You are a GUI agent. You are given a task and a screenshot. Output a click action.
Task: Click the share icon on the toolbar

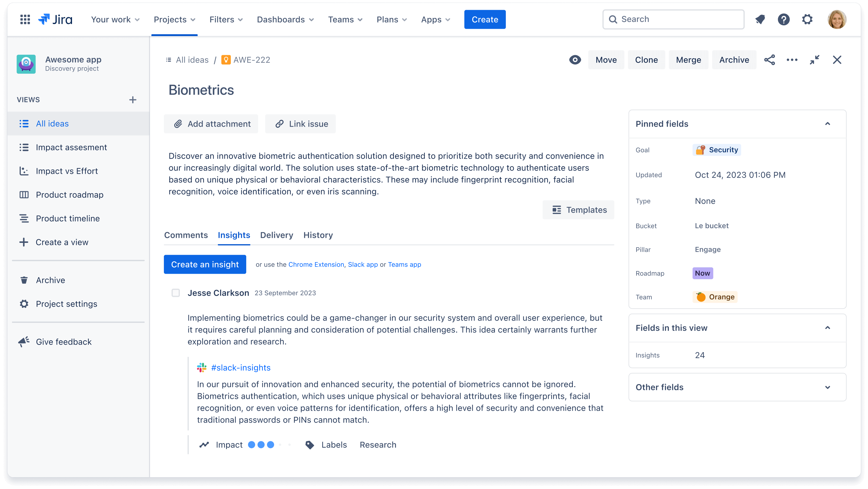point(770,60)
